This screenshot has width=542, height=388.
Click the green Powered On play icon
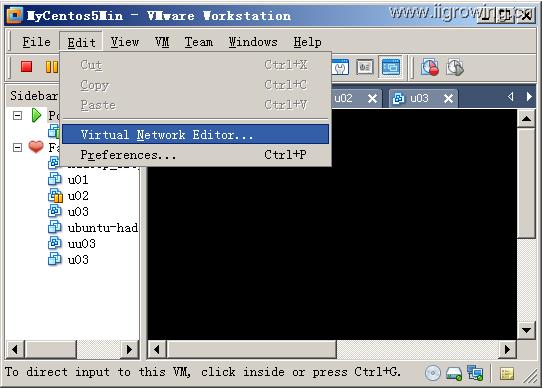tap(36, 115)
